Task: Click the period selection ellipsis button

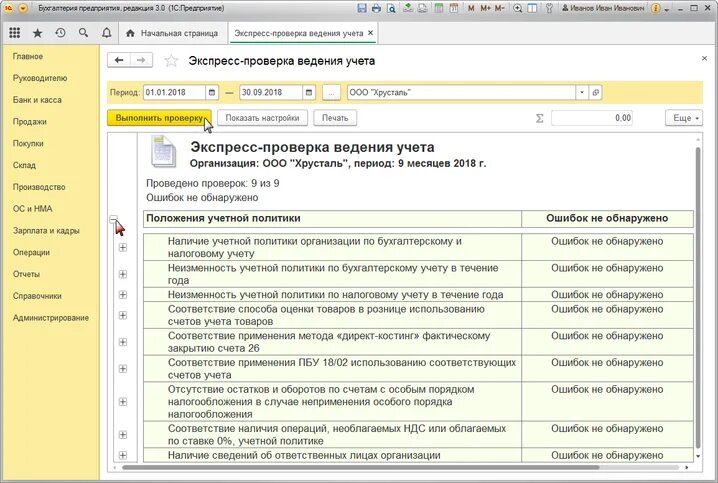Action: tap(331, 92)
